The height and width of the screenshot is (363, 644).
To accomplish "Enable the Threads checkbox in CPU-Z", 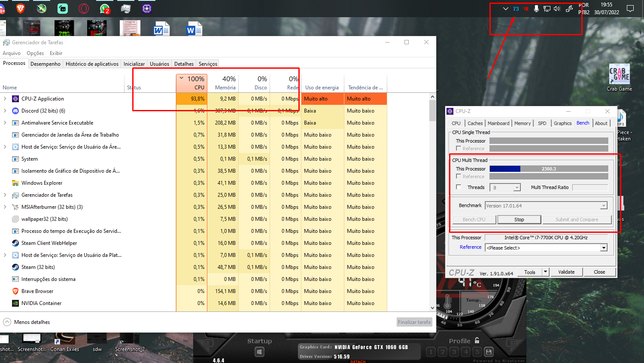I will (459, 187).
